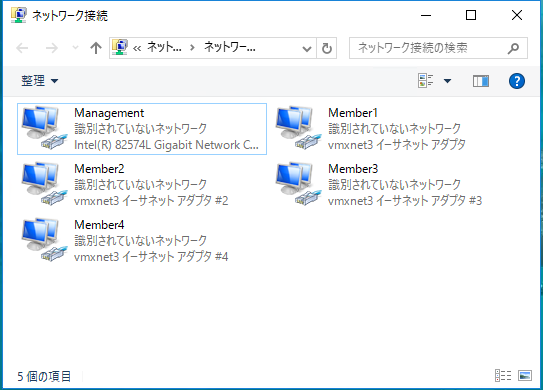
Task: Go up one folder level
Action: point(96,48)
